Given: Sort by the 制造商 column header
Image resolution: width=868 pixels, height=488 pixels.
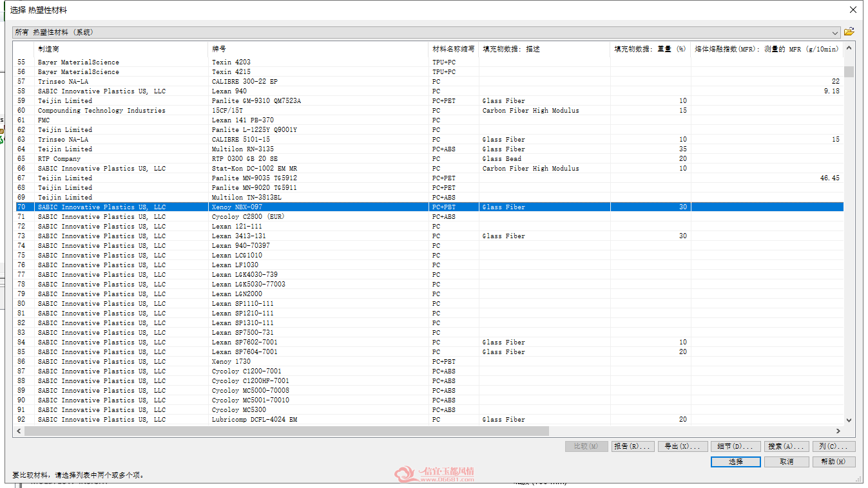Looking at the screenshot, I should click(121, 49).
